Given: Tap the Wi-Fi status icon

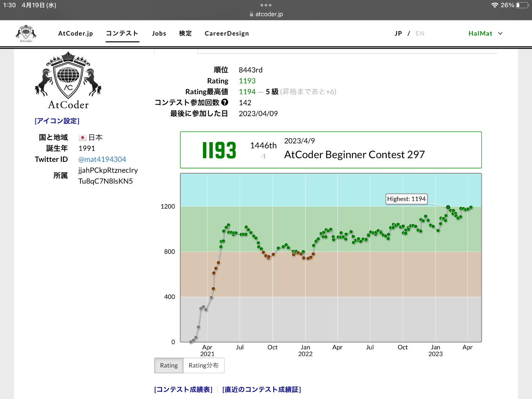Looking at the screenshot, I should click(494, 5).
